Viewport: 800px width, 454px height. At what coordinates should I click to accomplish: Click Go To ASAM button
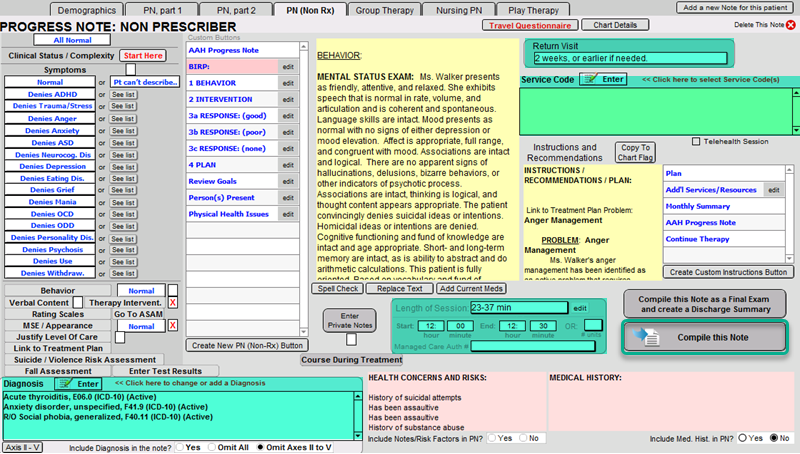(x=138, y=314)
